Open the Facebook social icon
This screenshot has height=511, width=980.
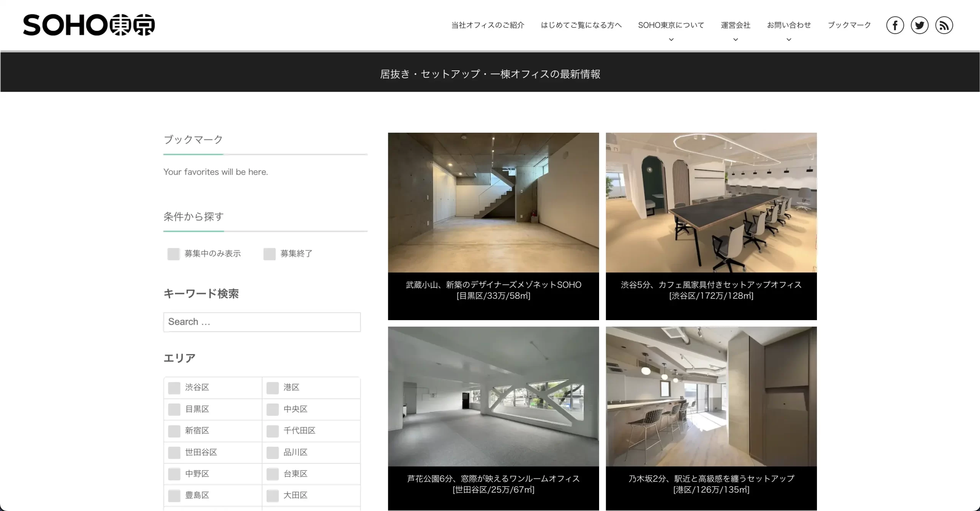[895, 26]
